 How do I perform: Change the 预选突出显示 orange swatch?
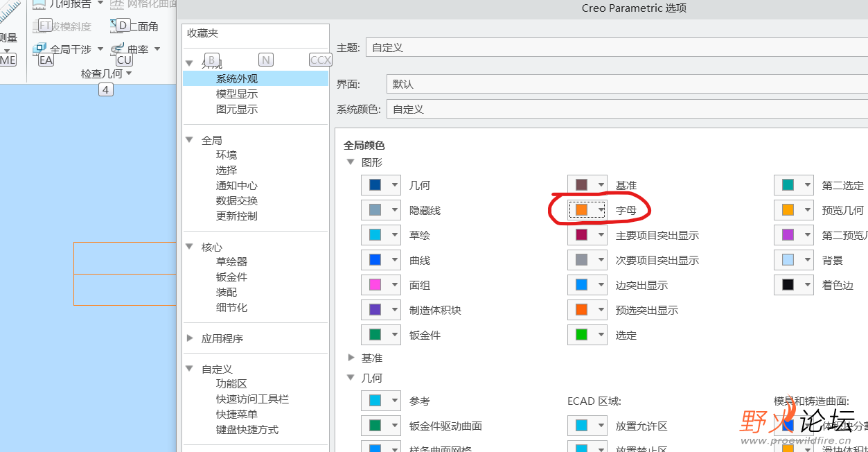click(587, 310)
